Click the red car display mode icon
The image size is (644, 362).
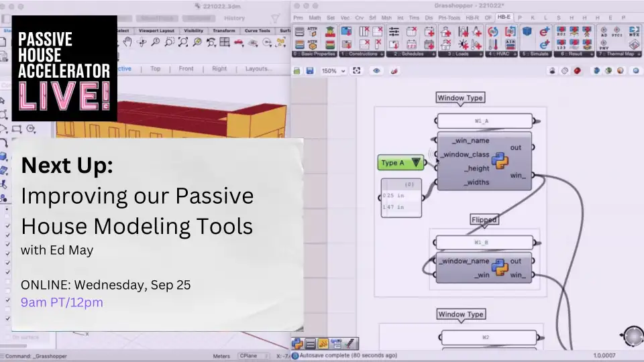click(x=239, y=42)
